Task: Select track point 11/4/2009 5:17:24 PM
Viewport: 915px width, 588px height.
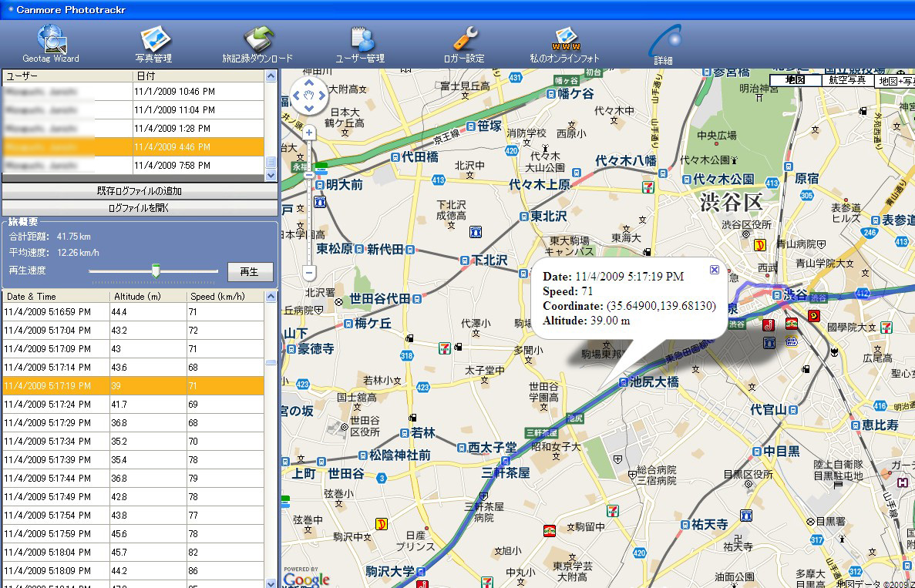Action: (x=133, y=405)
